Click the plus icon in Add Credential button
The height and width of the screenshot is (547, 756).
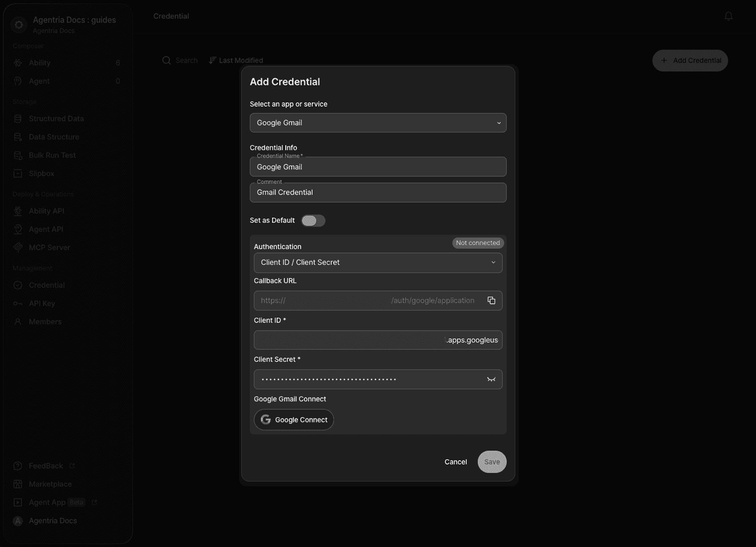pyautogui.click(x=664, y=60)
